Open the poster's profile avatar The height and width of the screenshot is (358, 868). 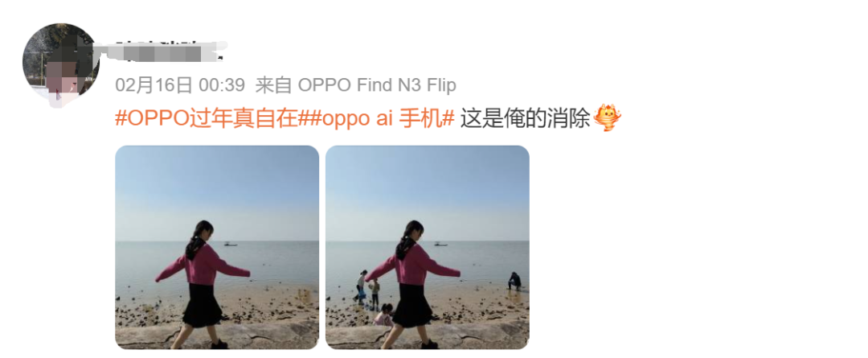(60, 62)
